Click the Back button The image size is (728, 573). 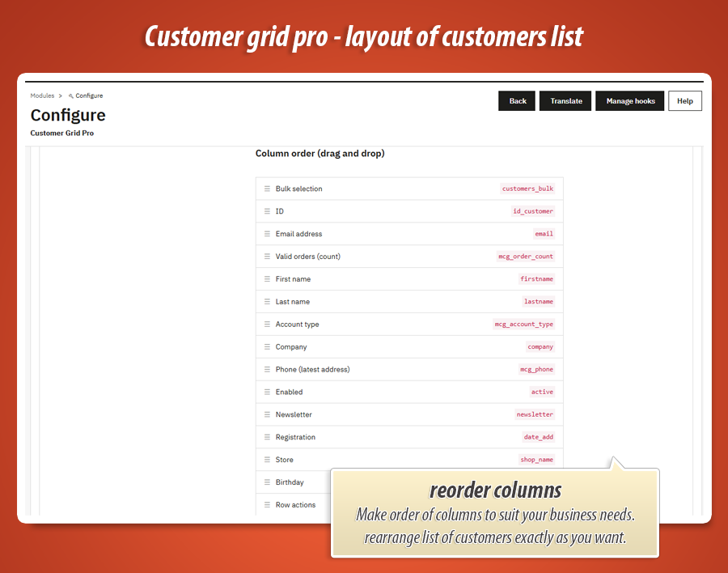click(517, 101)
